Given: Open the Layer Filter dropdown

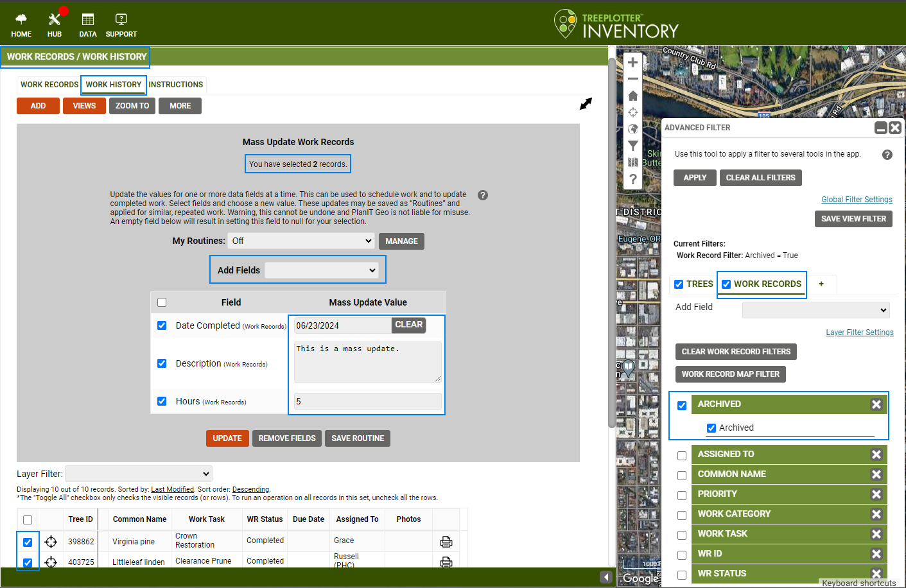Looking at the screenshot, I should [x=139, y=473].
